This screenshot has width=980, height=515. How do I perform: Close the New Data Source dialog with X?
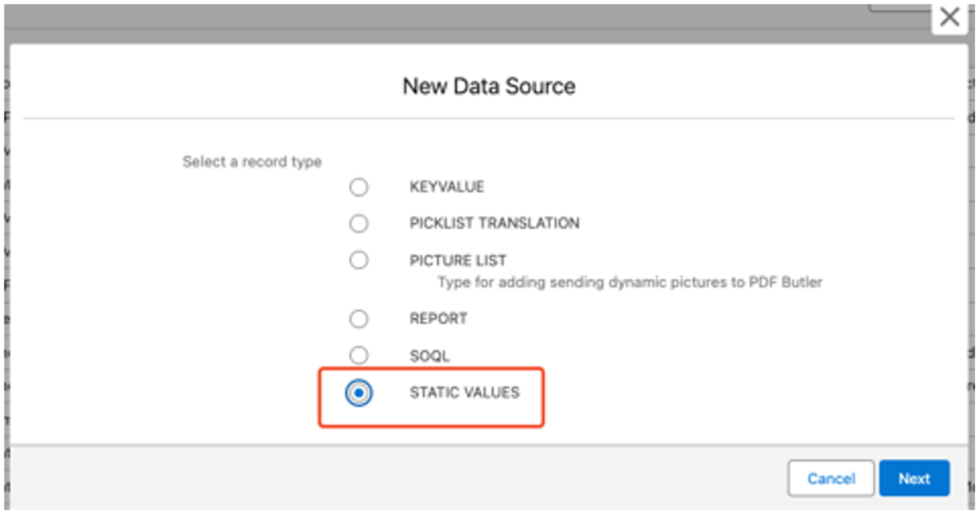coord(948,17)
